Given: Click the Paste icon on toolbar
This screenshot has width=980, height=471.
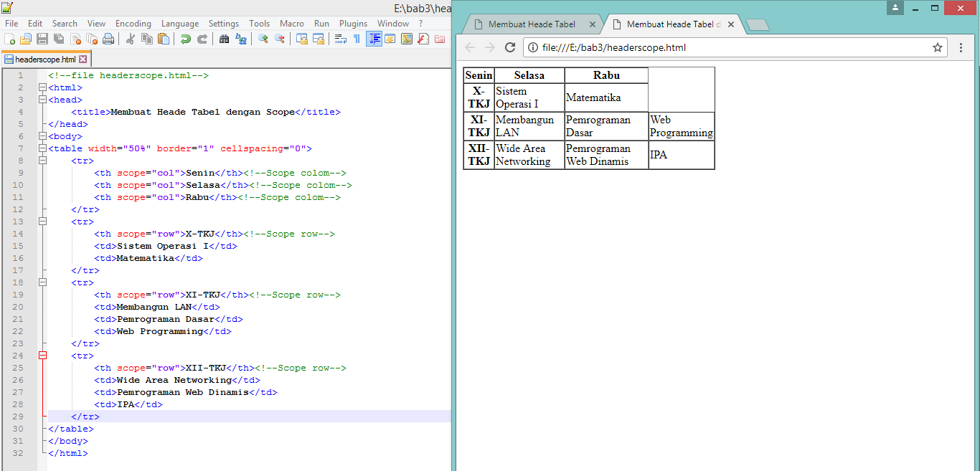Looking at the screenshot, I should coord(162,39).
